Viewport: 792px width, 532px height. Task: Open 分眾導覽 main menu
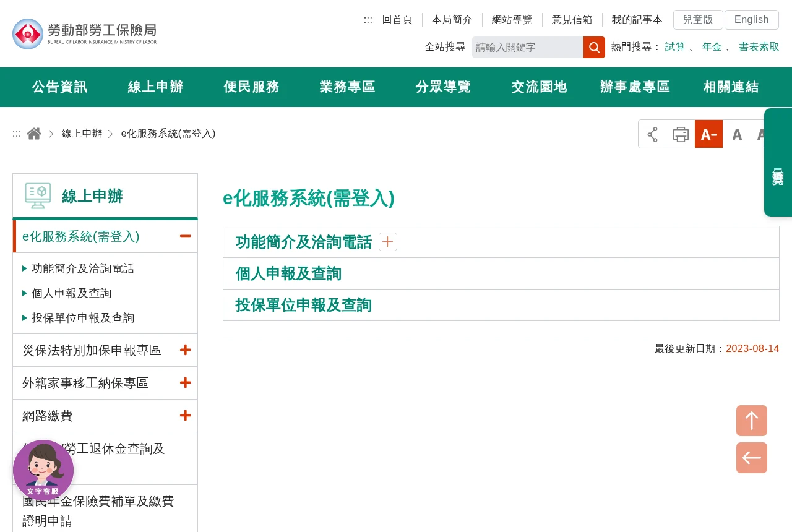click(444, 87)
